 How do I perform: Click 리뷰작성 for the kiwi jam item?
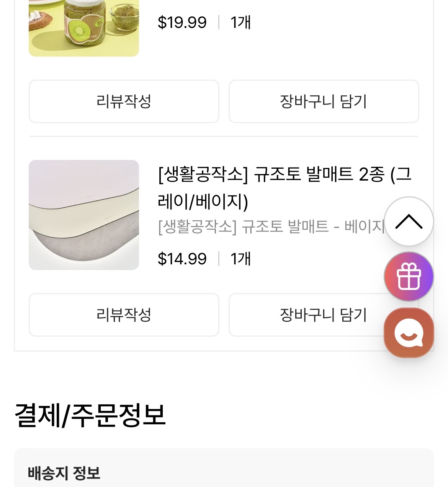pos(124,101)
